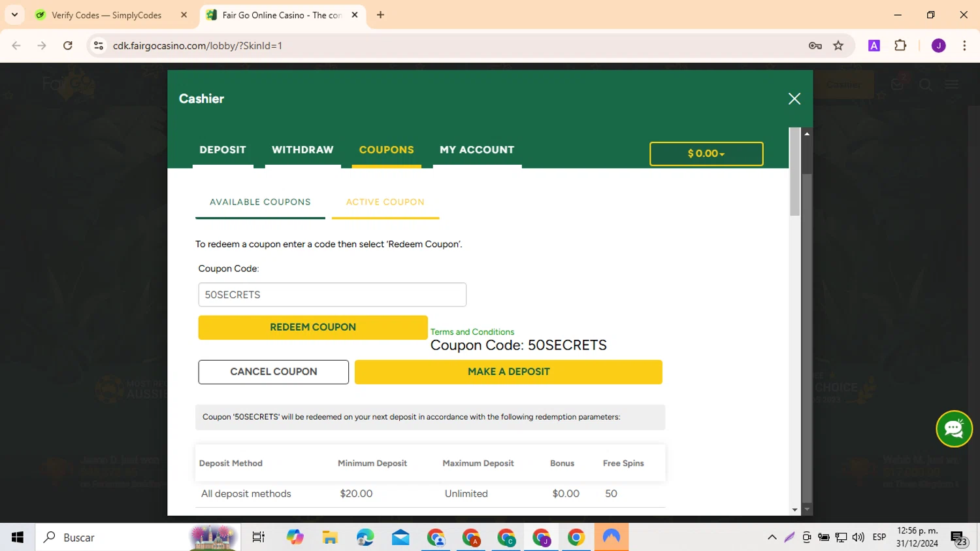Open the My Account tab
The width and height of the screenshot is (980, 551).
tap(477, 150)
